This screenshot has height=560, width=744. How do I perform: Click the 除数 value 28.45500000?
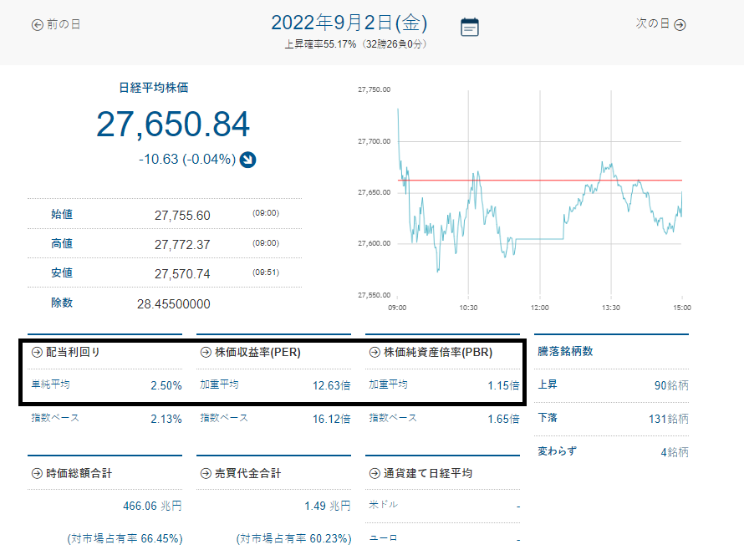tap(174, 303)
